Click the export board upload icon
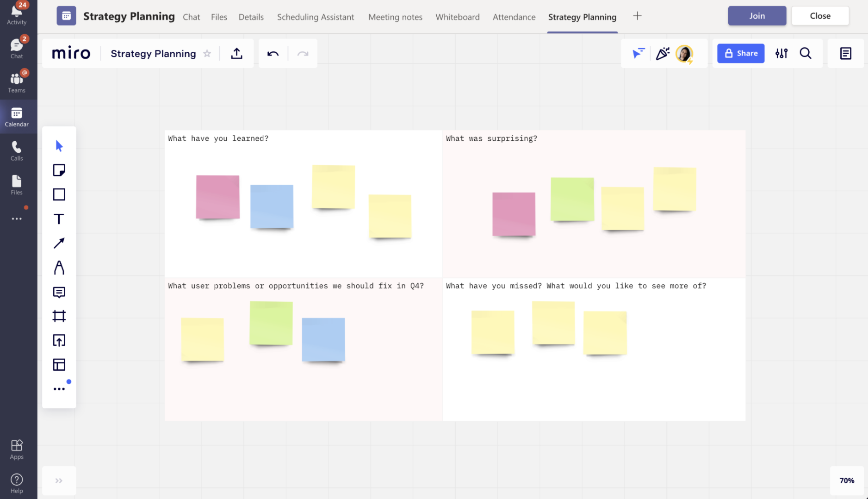The height and width of the screenshot is (499, 868). (236, 54)
